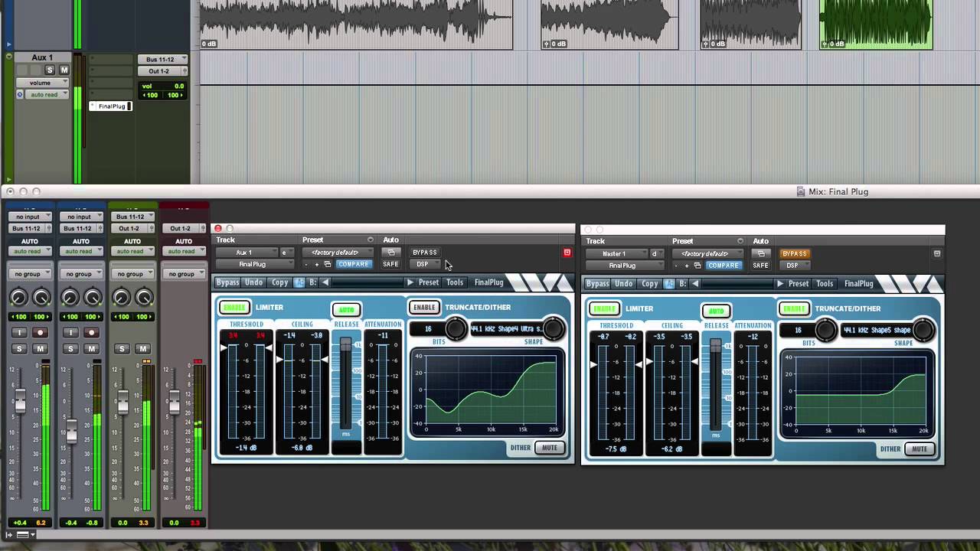Image resolution: width=980 pixels, height=551 pixels.
Task: Click target icon in Master 1 plugin window
Action: point(937,253)
